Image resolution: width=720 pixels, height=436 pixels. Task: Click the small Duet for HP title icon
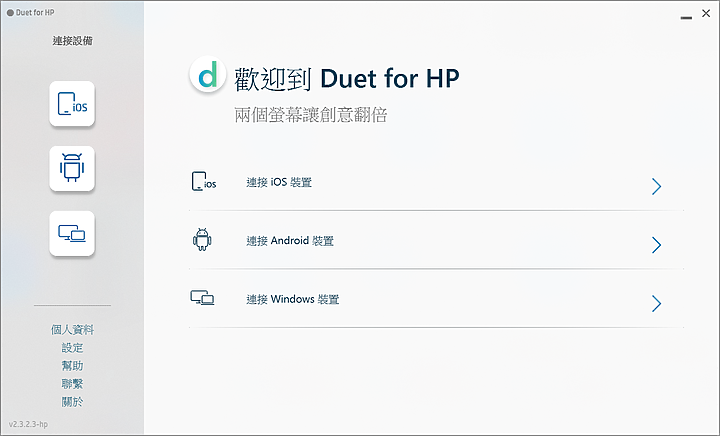pos(10,13)
